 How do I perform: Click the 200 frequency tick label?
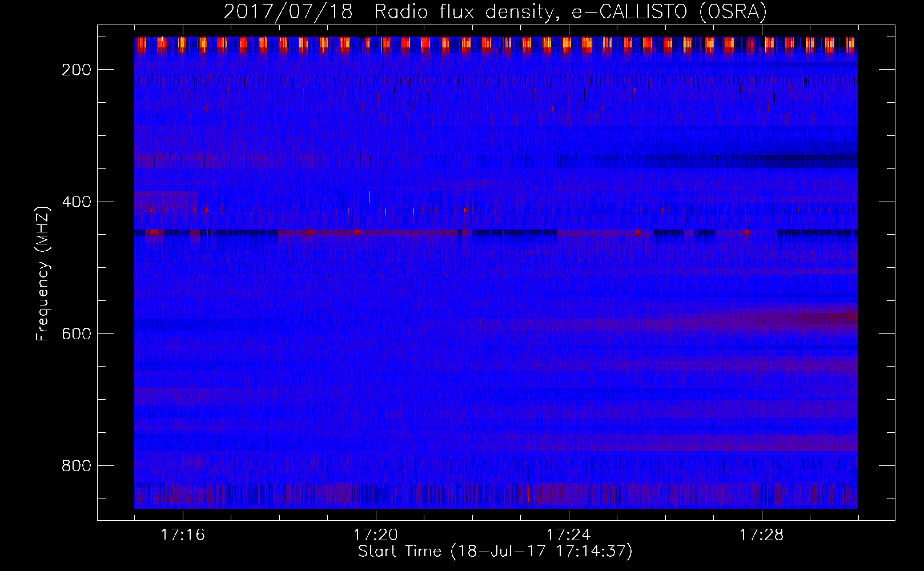76,70
